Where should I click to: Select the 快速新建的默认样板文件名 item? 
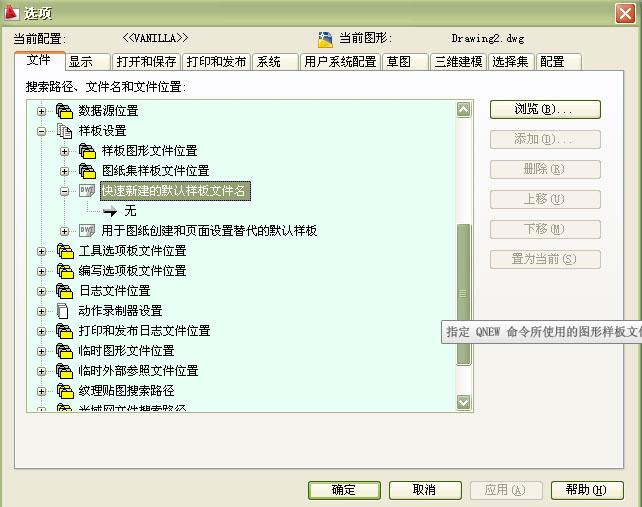(x=175, y=191)
